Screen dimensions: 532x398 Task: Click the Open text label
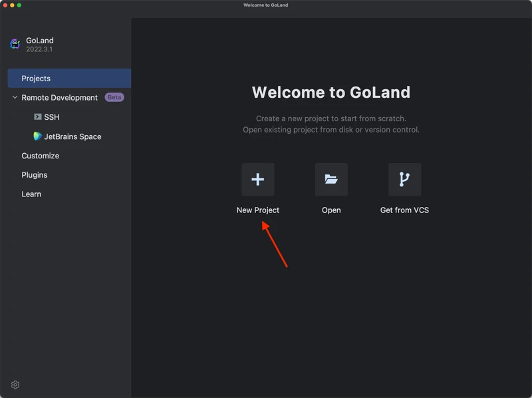pos(331,210)
